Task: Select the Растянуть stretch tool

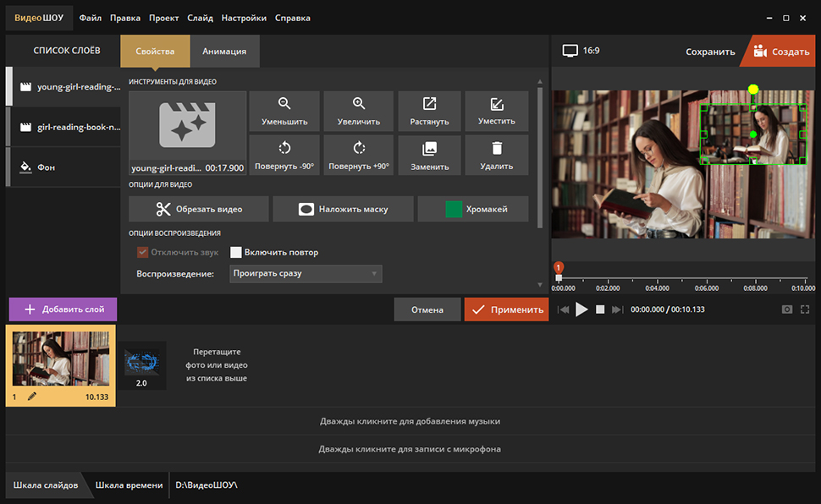Action: (429, 104)
